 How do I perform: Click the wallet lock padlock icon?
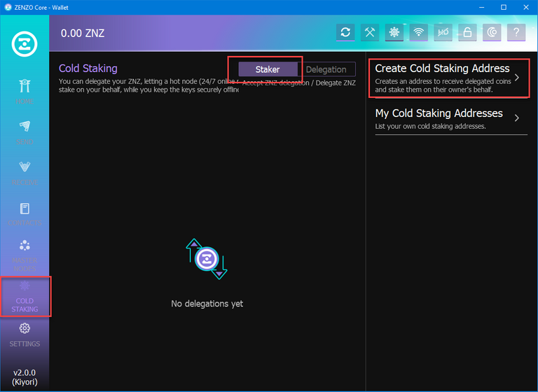pos(467,32)
